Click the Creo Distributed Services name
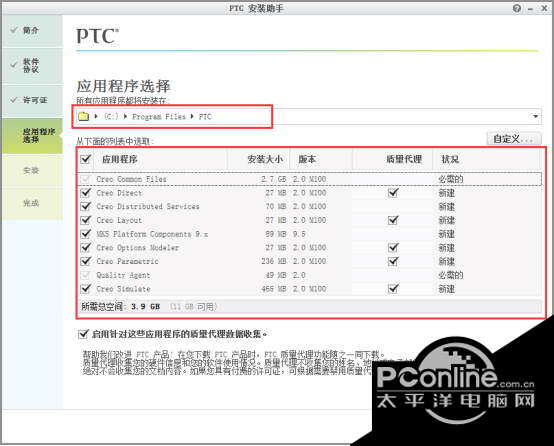Image resolution: width=554 pixels, height=446 pixels. pyautogui.click(x=148, y=206)
